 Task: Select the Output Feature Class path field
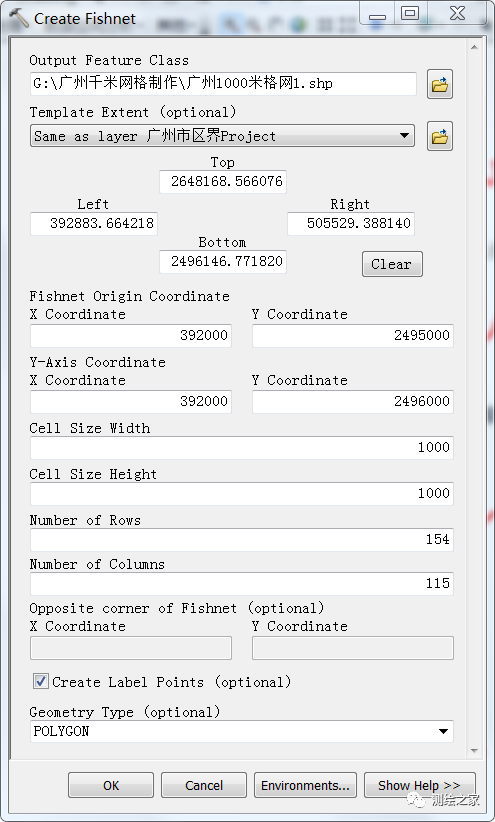[x=223, y=84]
